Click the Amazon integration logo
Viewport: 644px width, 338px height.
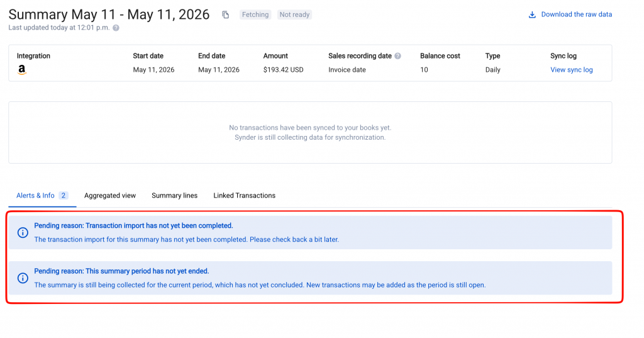point(22,70)
